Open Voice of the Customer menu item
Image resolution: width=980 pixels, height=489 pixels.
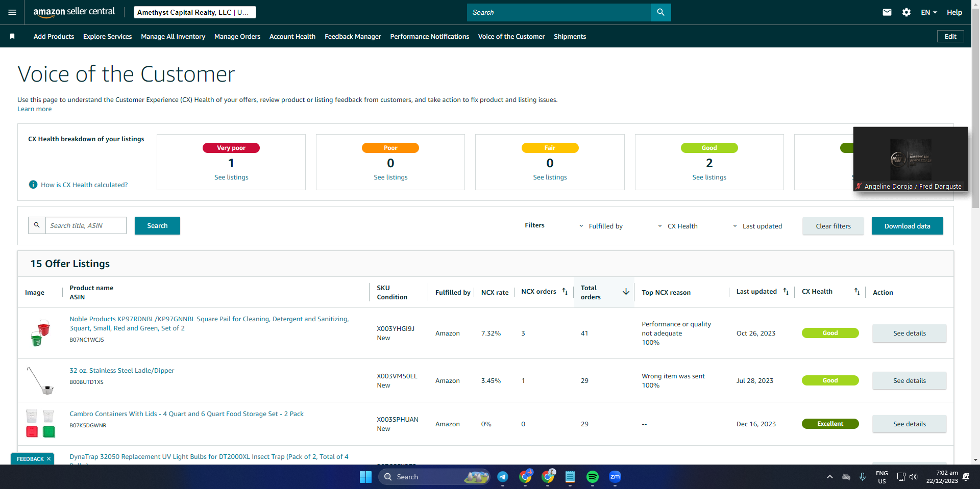[x=511, y=36]
